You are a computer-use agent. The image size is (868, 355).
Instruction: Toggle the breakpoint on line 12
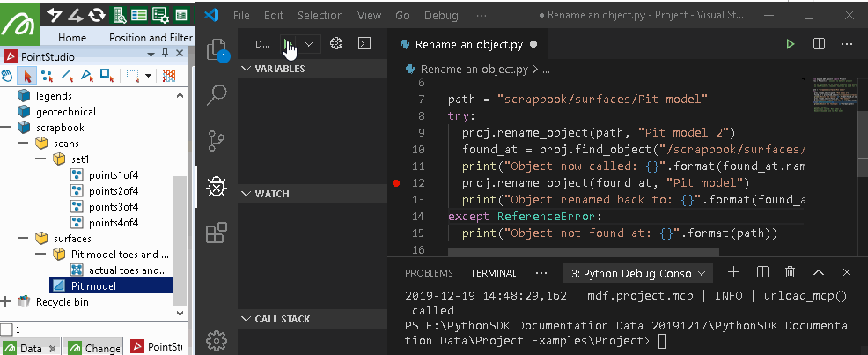coord(397,183)
